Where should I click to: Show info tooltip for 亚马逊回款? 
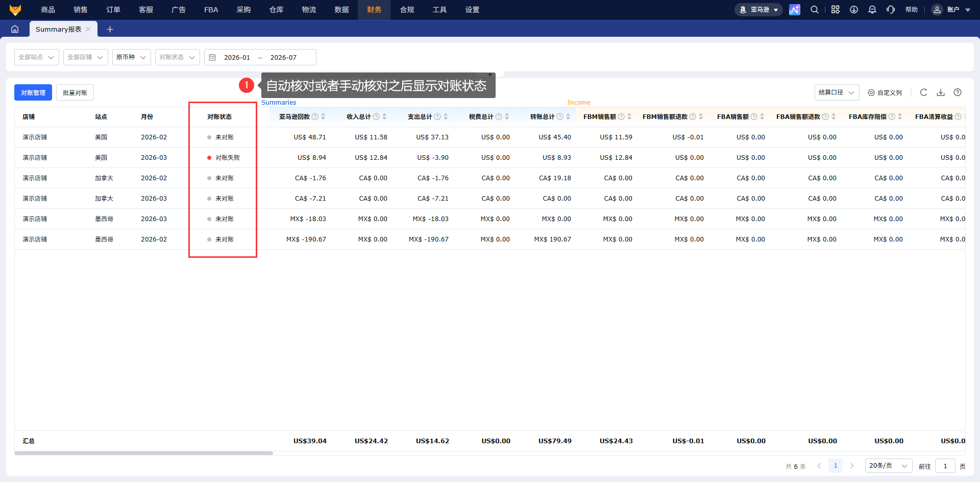click(x=315, y=117)
